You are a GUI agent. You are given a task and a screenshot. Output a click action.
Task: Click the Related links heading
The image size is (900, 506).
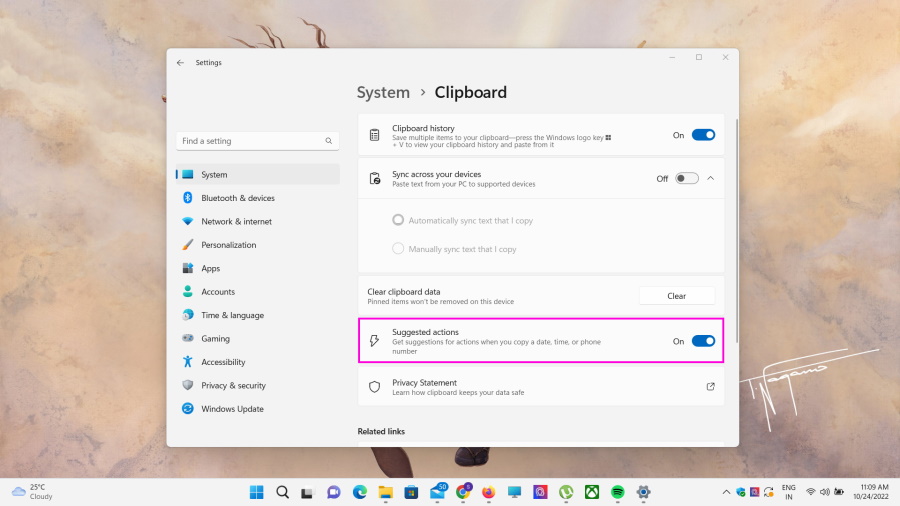tap(381, 431)
